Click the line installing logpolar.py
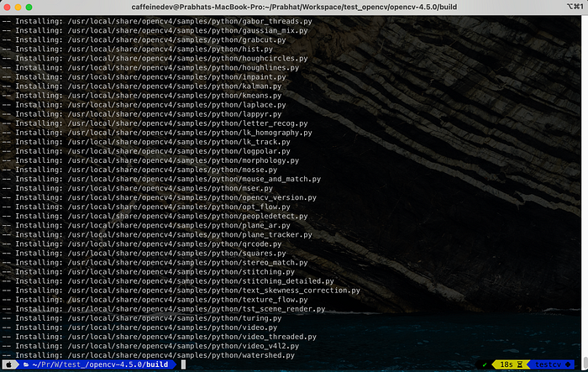The height and width of the screenshot is (372, 588). click(x=146, y=151)
